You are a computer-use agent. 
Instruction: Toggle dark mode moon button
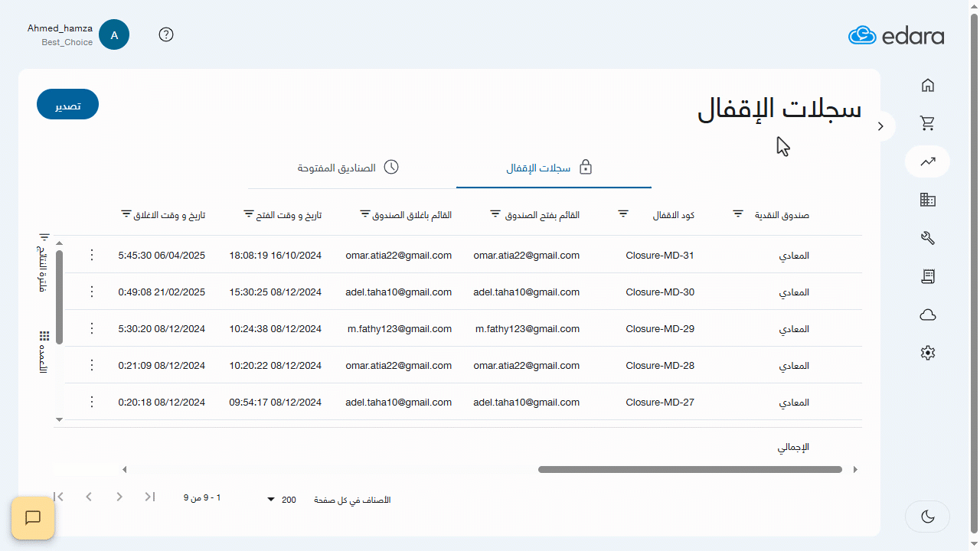(927, 517)
